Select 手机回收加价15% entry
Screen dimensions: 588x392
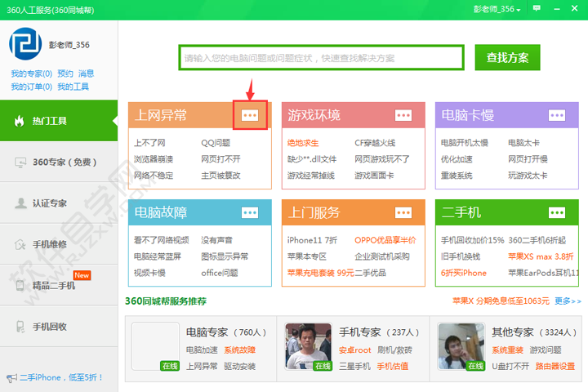click(472, 240)
